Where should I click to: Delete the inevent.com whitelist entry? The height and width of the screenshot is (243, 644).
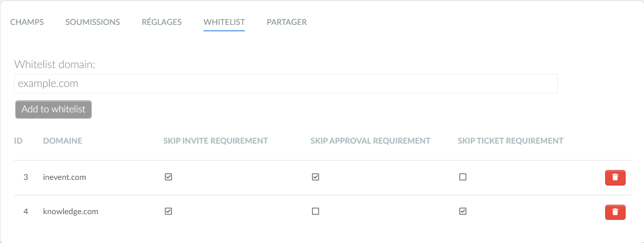point(615,177)
